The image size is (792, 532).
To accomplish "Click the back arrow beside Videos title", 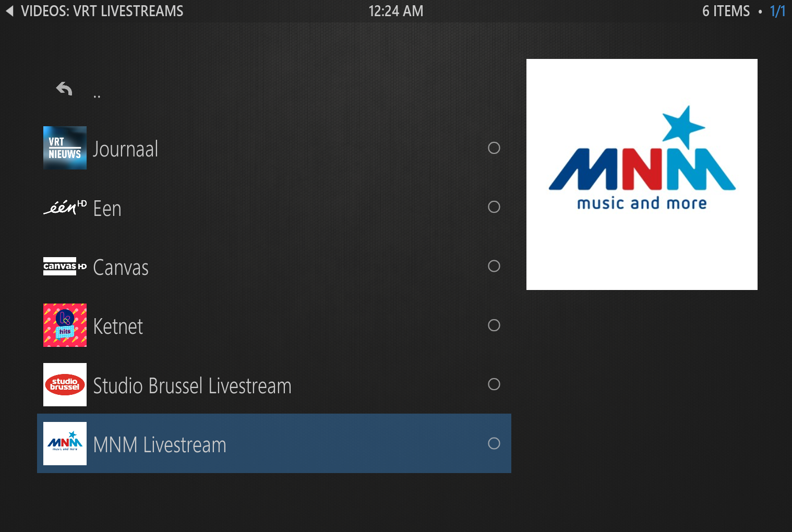I will 9,11.
